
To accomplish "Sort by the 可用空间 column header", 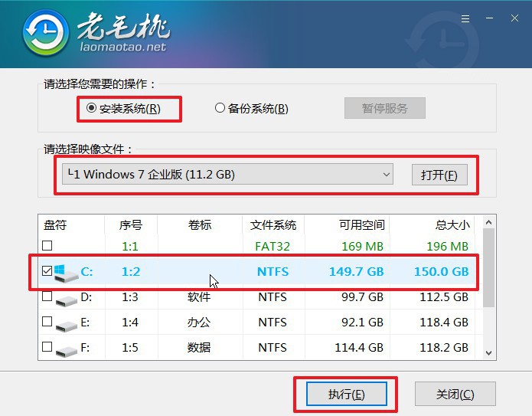I will click(x=361, y=225).
